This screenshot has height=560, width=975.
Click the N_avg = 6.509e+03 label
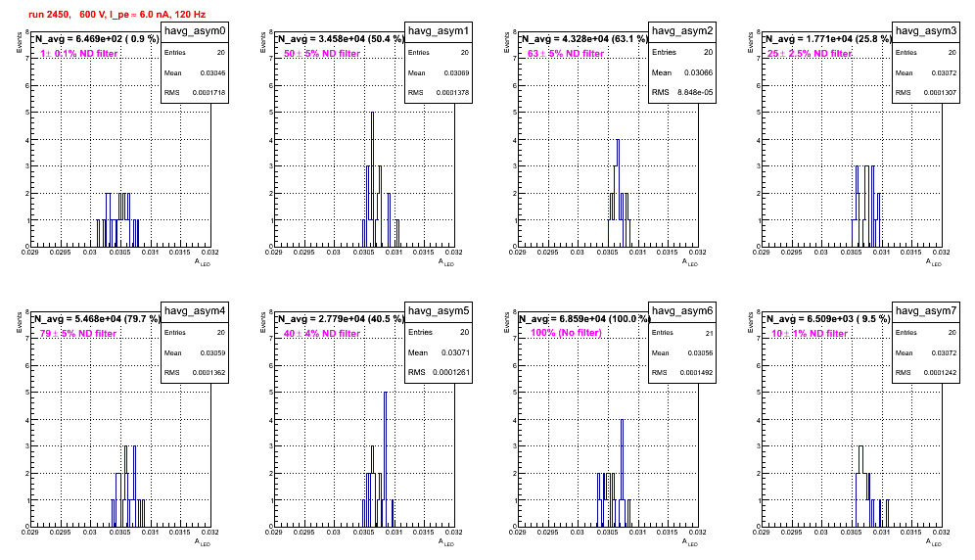[828, 319]
